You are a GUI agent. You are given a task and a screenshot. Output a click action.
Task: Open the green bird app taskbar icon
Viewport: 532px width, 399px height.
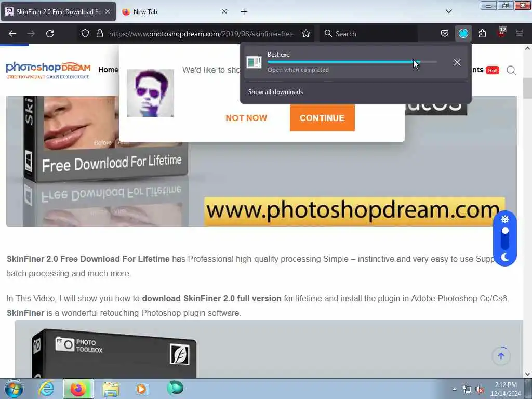[x=175, y=388]
